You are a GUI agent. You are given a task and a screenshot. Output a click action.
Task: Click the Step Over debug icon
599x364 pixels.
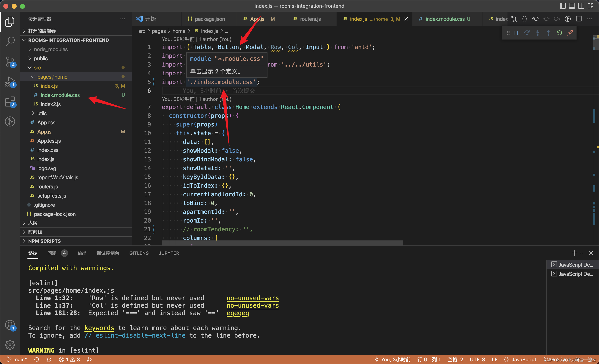click(527, 33)
